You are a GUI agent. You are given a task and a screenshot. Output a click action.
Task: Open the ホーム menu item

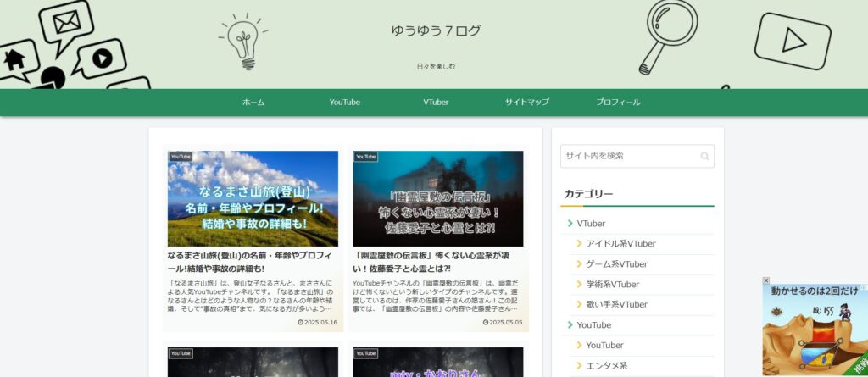tap(253, 103)
